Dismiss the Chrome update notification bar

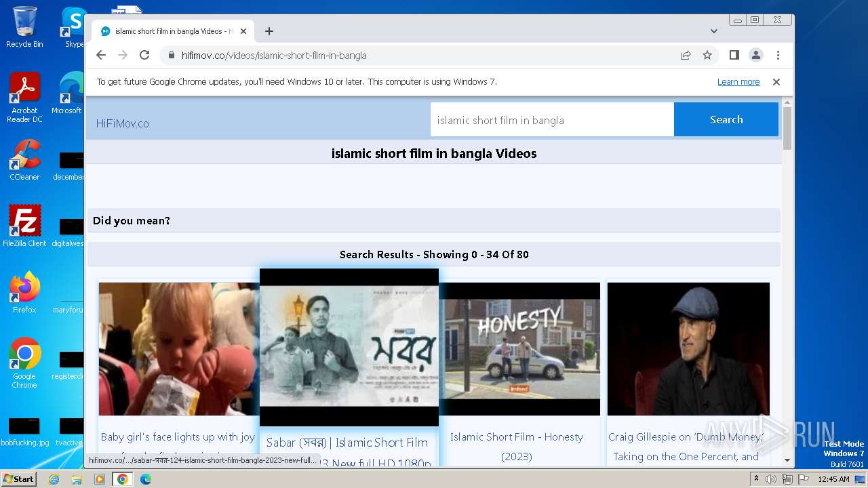tap(776, 82)
